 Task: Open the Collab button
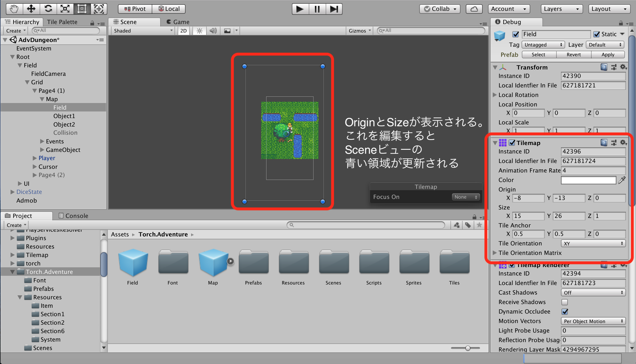coord(440,9)
